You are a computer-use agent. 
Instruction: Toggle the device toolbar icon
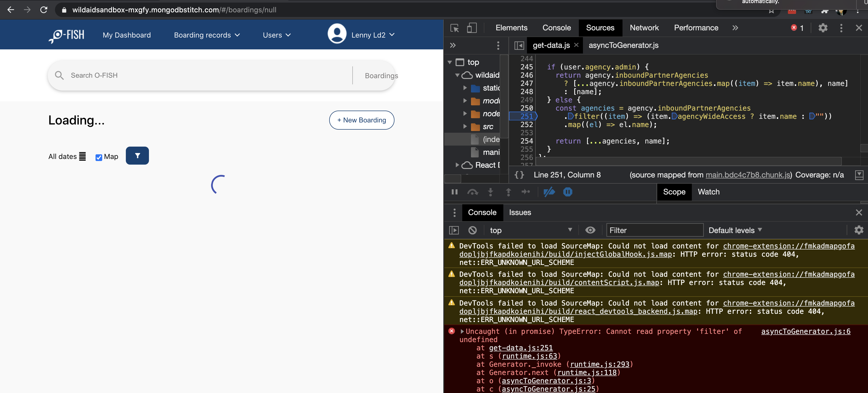tap(471, 28)
